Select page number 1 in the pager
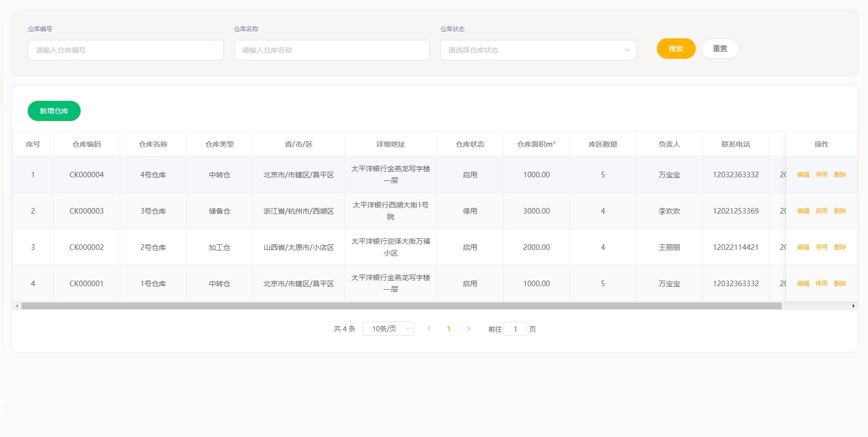 449,329
